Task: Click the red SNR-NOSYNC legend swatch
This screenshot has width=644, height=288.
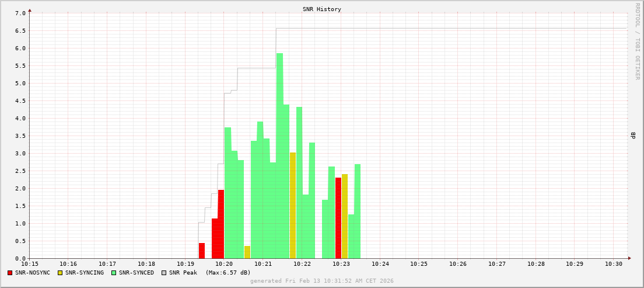Action: tap(10, 273)
